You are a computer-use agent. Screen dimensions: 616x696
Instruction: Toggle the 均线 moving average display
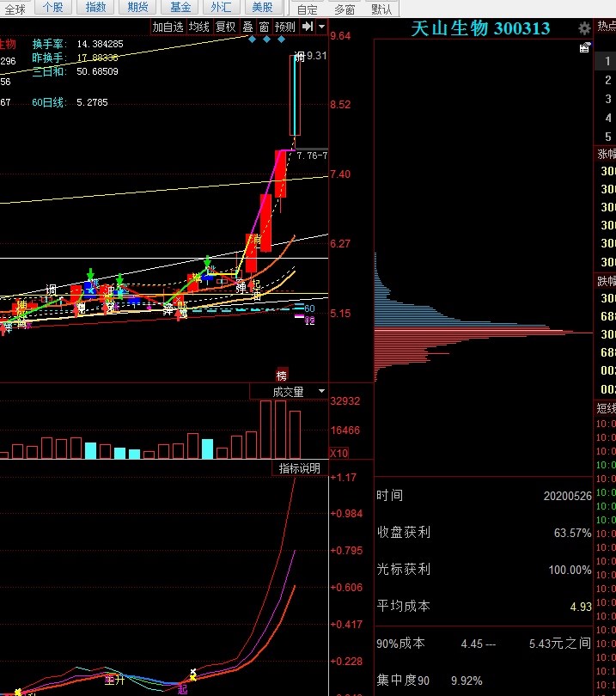click(198, 27)
